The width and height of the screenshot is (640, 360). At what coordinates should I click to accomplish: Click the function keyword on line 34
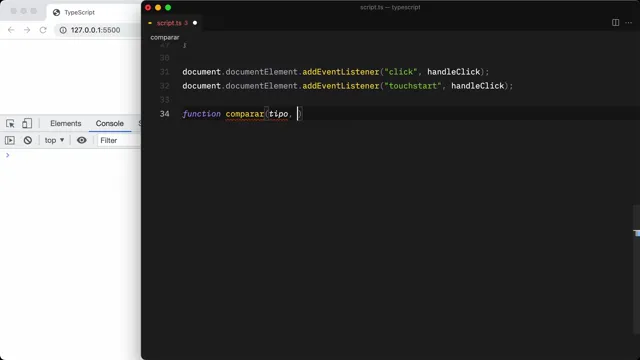202,114
